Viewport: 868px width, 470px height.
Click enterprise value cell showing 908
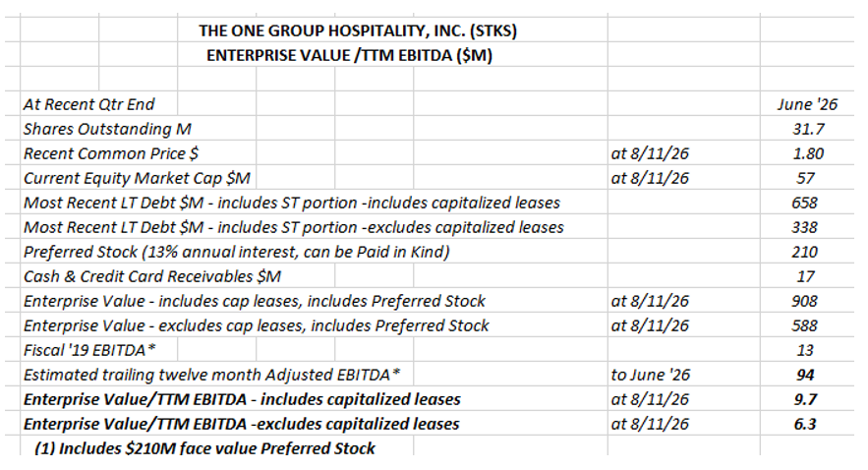(804, 301)
